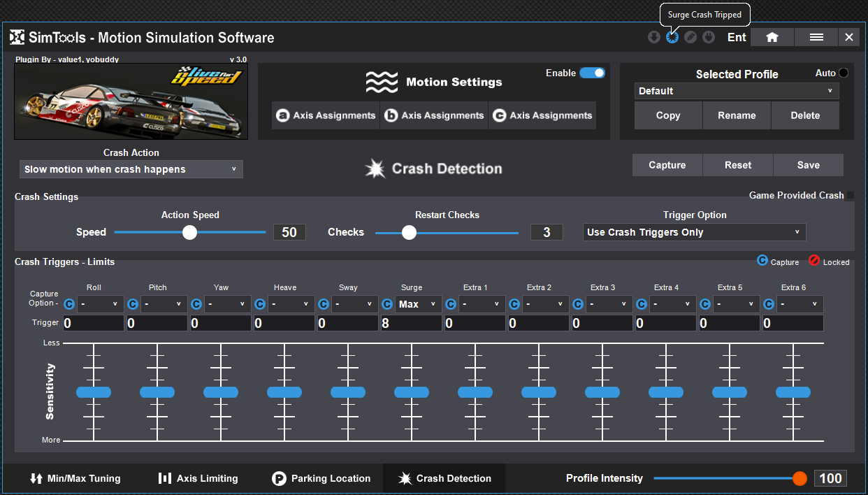Save the crash detection settings
The width and height of the screenshot is (868, 495).
tap(809, 165)
